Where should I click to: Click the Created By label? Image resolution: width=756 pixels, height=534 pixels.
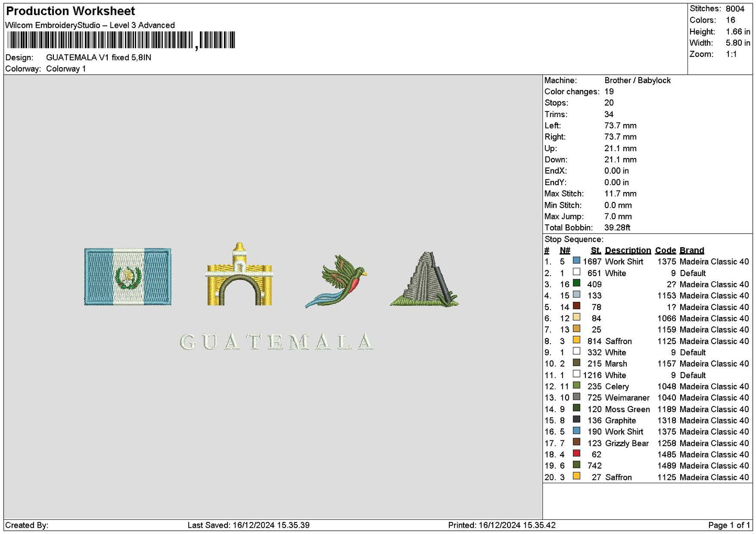point(27,525)
